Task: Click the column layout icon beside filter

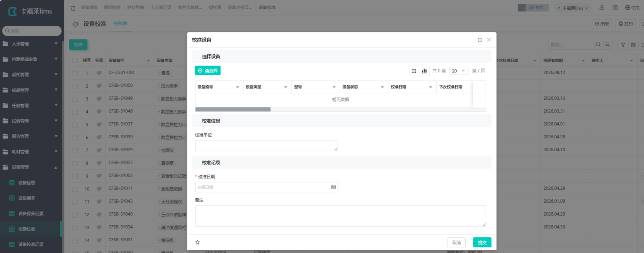Action: pyautogui.click(x=633, y=45)
